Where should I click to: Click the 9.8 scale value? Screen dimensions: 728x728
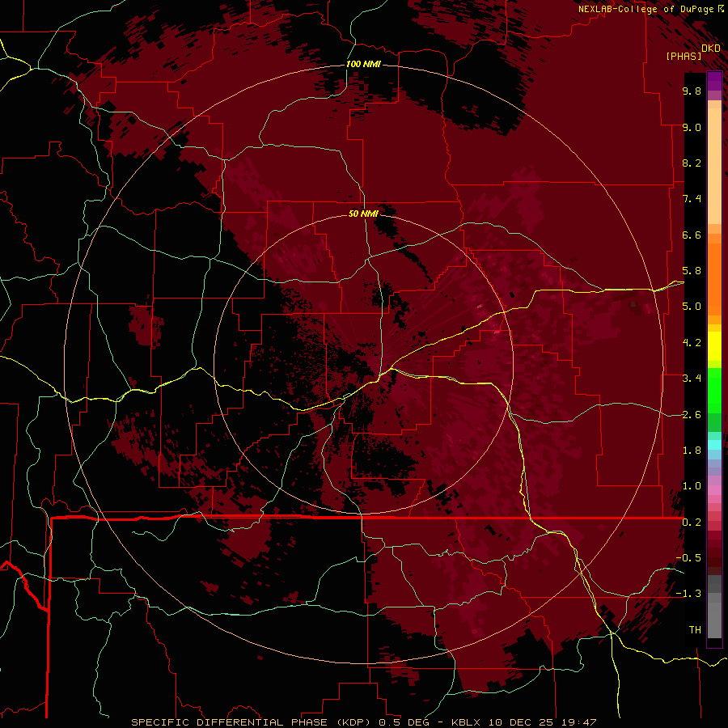tap(692, 91)
